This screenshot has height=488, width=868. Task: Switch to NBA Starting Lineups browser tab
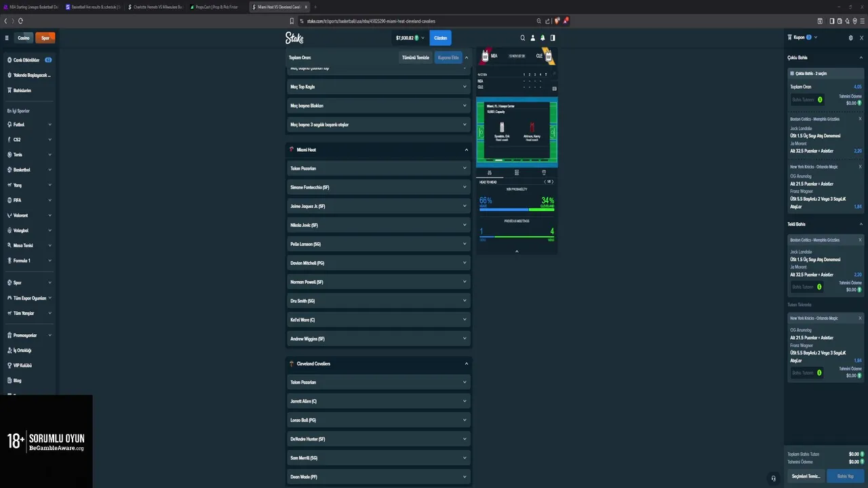point(31,7)
